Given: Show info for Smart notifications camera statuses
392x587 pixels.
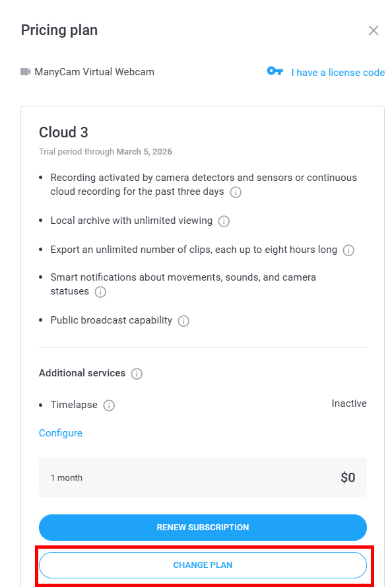Looking at the screenshot, I should pyautogui.click(x=100, y=292).
